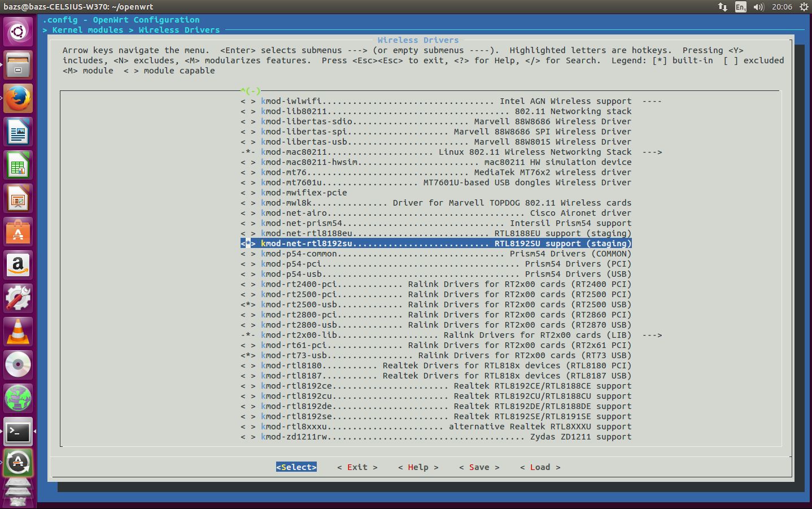Image resolution: width=812 pixels, height=509 pixels.
Task: Select the kmod-libertas-spi entry
Action: pyautogui.click(x=436, y=132)
